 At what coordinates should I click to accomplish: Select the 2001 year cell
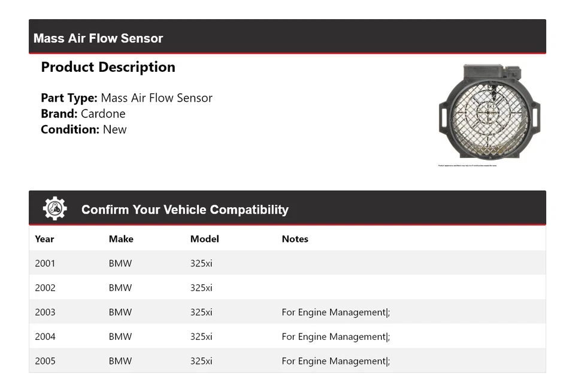45,263
